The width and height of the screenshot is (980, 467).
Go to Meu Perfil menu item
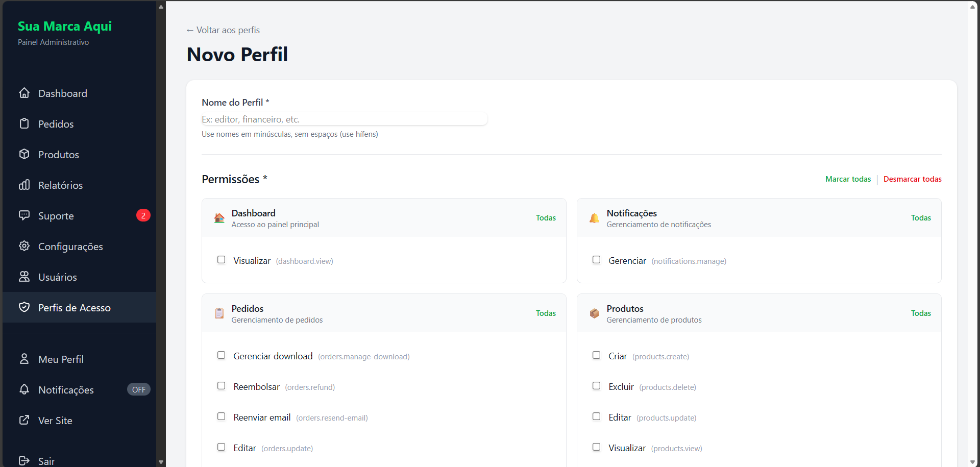(61, 359)
